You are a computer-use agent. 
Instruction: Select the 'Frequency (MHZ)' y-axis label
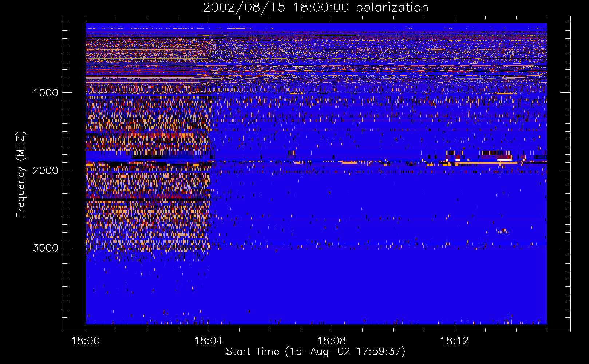21,175
